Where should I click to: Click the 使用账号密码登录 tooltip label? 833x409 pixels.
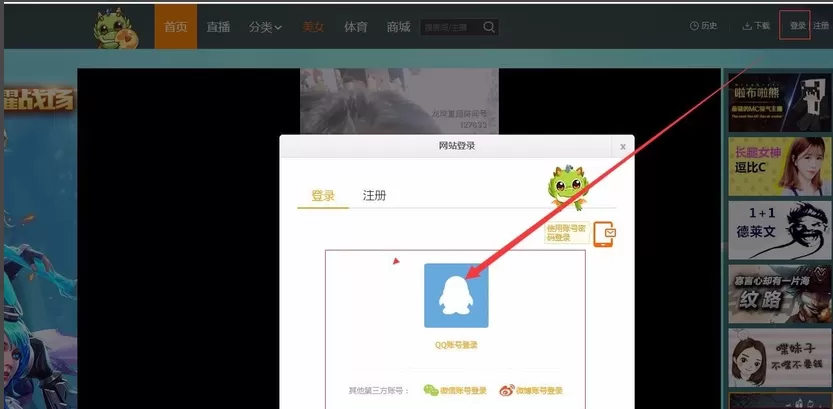pos(567,233)
